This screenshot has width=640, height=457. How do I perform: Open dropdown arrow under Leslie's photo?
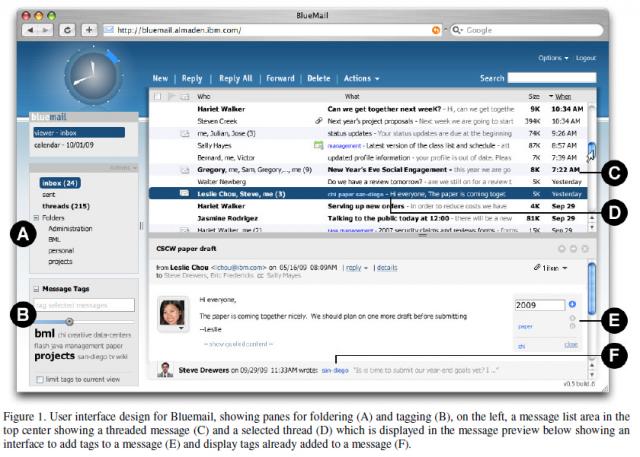coord(181,328)
